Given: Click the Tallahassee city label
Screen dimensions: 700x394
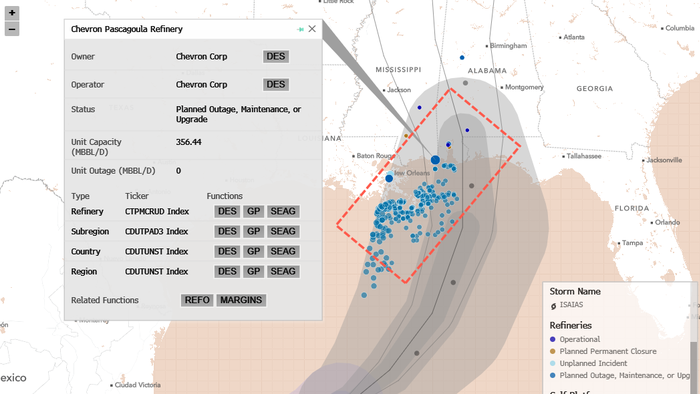Looking at the screenshot, I should click(584, 156).
